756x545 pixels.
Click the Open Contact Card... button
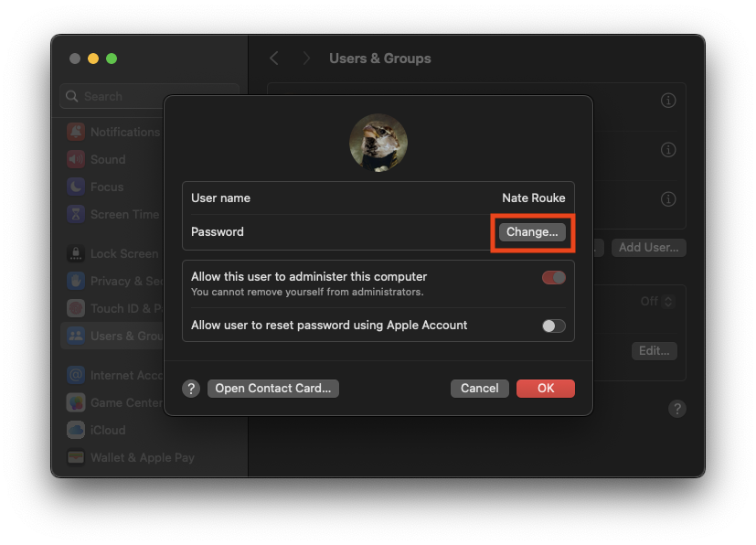[273, 389]
